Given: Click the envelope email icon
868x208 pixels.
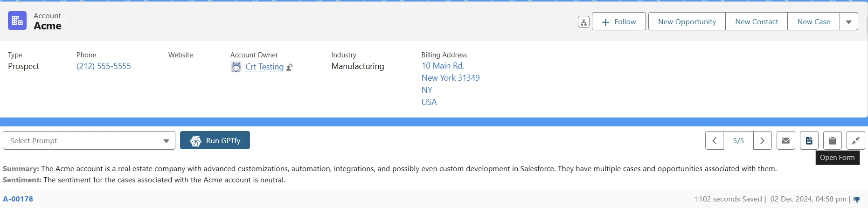Looking at the screenshot, I should (786, 140).
